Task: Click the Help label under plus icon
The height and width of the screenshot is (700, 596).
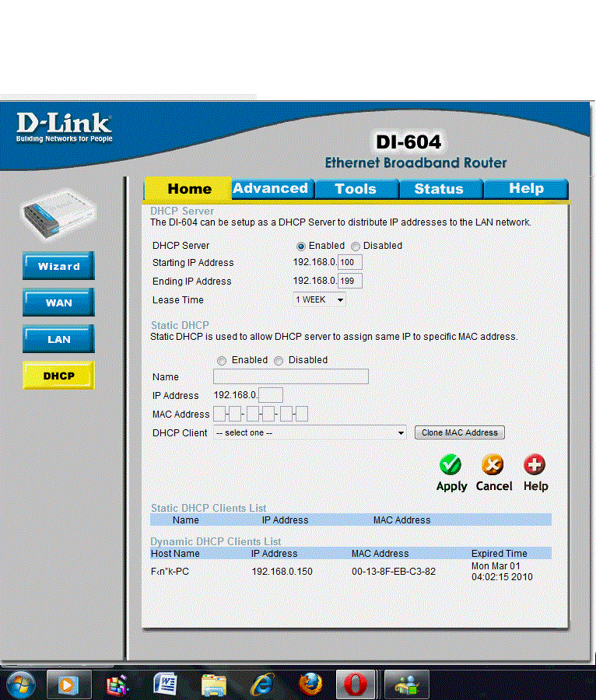Action: tap(535, 486)
